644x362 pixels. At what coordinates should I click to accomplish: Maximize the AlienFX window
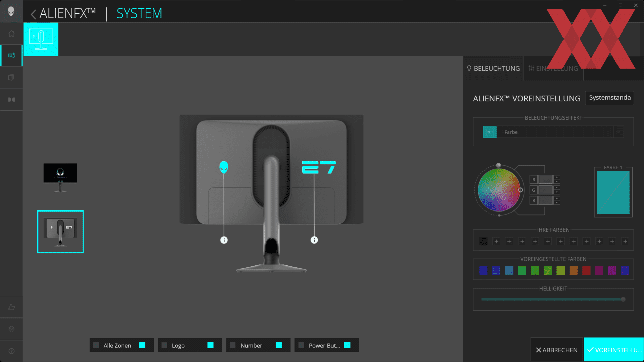620,5
